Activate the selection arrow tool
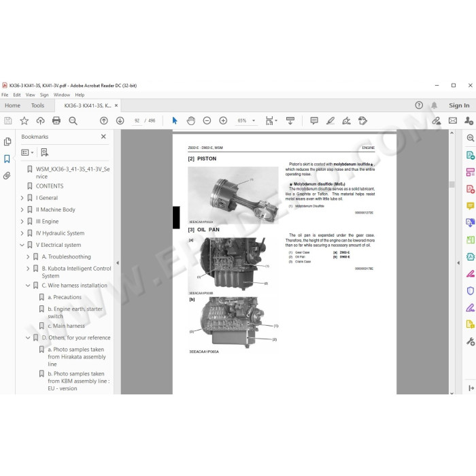The width and height of the screenshot is (476, 476). (175, 121)
